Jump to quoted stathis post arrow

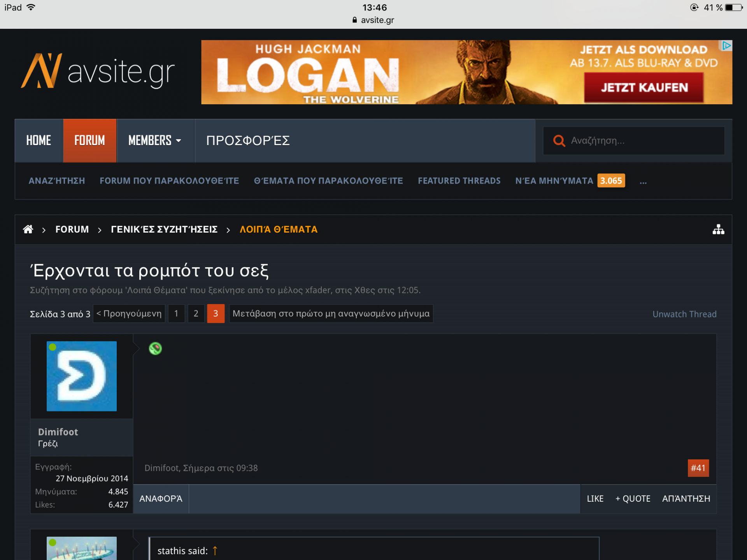(x=215, y=551)
